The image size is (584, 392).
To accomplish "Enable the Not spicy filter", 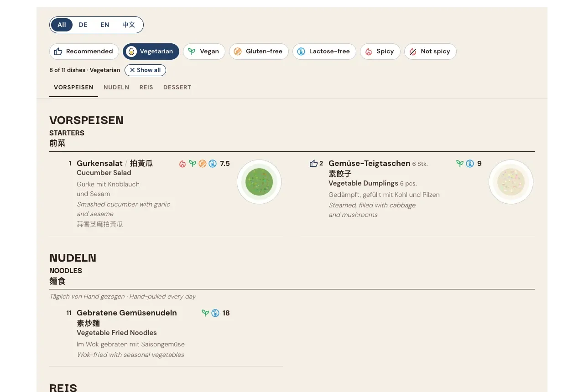I will [x=430, y=52].
